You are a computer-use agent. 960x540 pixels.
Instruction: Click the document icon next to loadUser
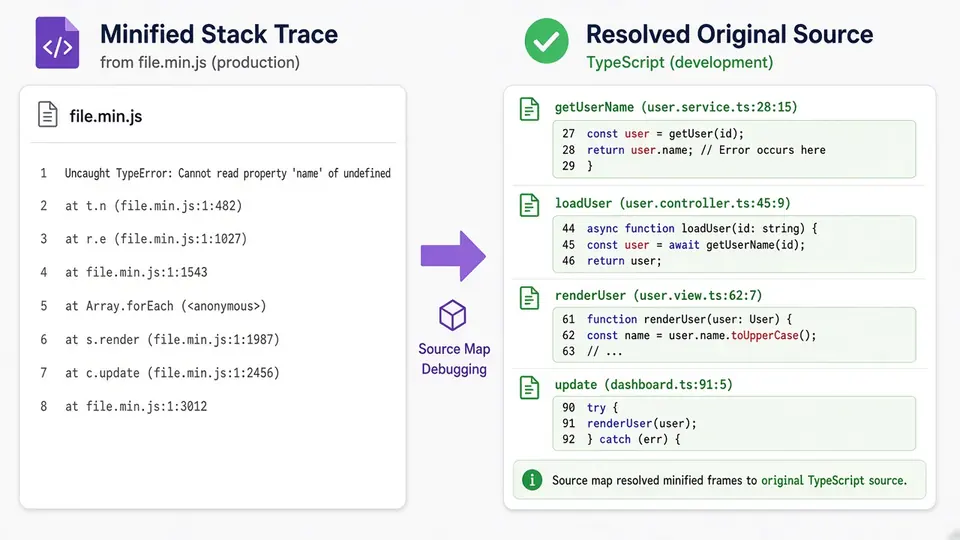point(529,205)
